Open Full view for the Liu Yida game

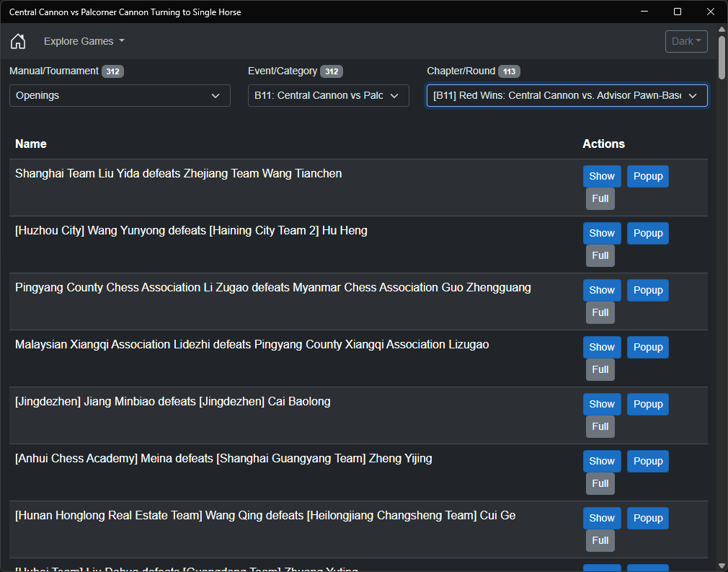coord(600,199)
